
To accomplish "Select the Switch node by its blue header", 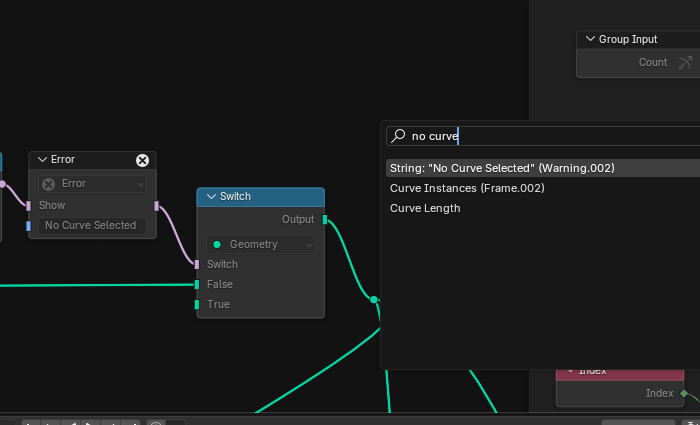I will 261,197.
